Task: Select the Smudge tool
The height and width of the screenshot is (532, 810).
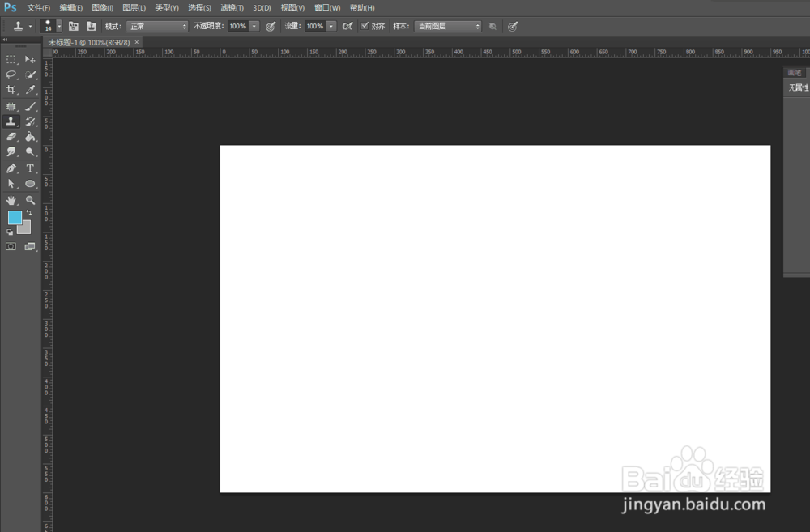Action: point(11,152)
